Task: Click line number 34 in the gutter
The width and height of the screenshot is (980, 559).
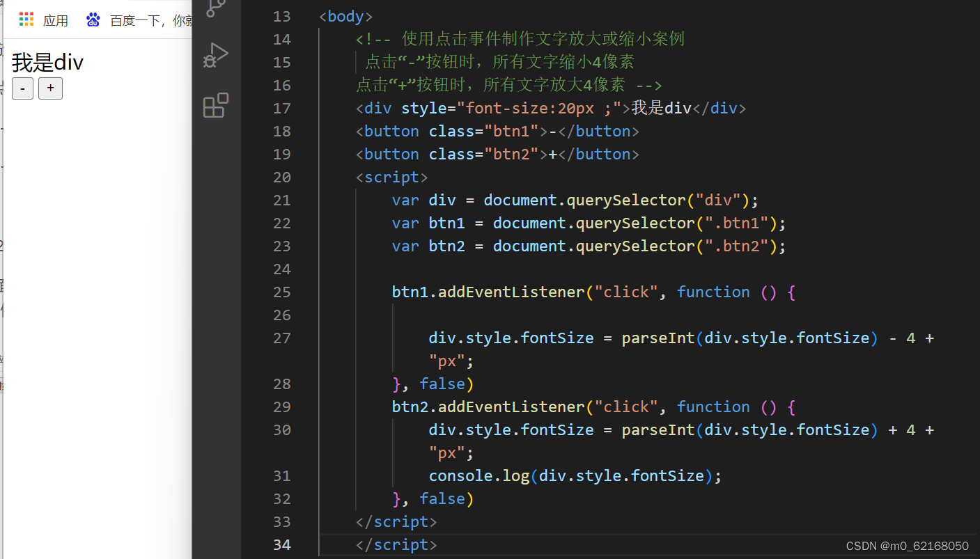Action: click(x=281, y=544)
